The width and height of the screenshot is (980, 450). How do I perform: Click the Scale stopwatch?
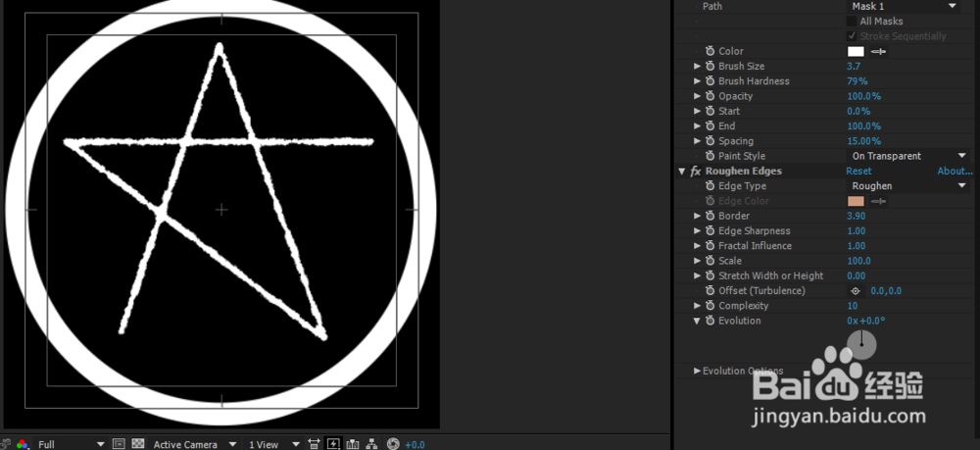point(710,261)
